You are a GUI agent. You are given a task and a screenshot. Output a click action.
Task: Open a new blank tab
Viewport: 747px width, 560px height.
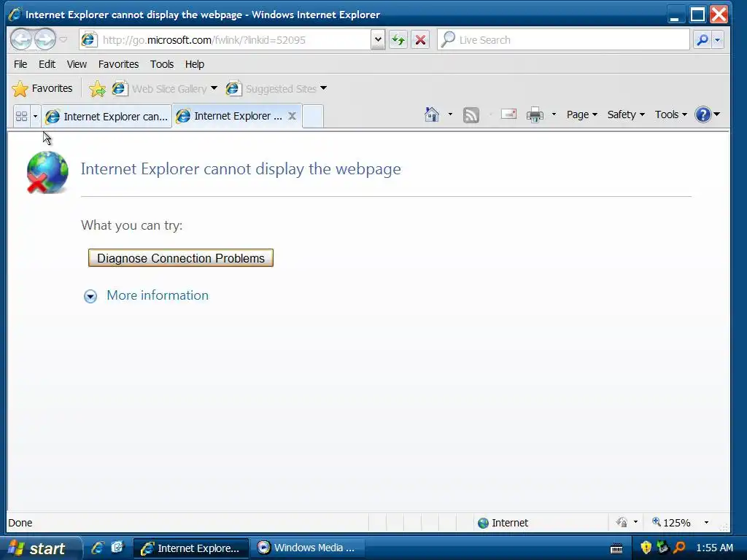coord(313,116)
